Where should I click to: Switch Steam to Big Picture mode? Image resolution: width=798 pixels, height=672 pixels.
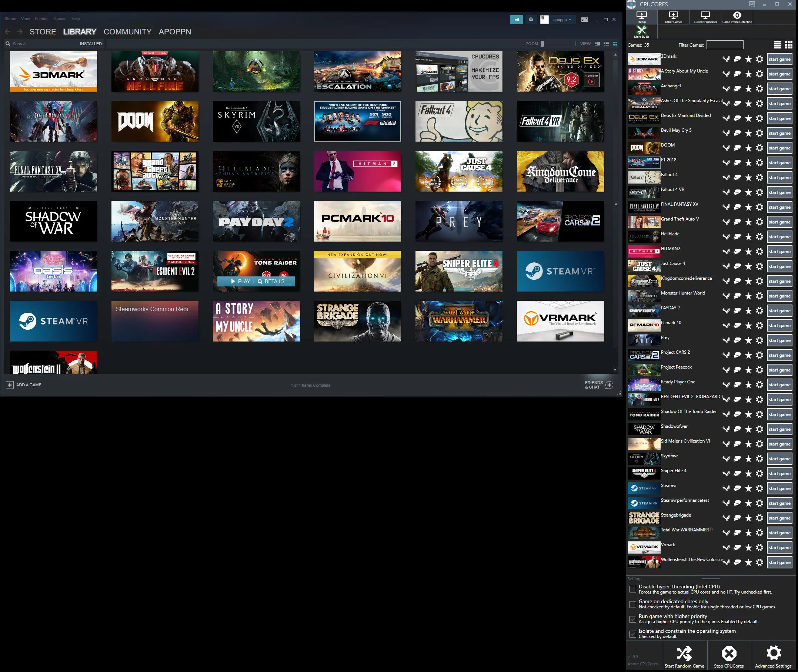point(584,20)
